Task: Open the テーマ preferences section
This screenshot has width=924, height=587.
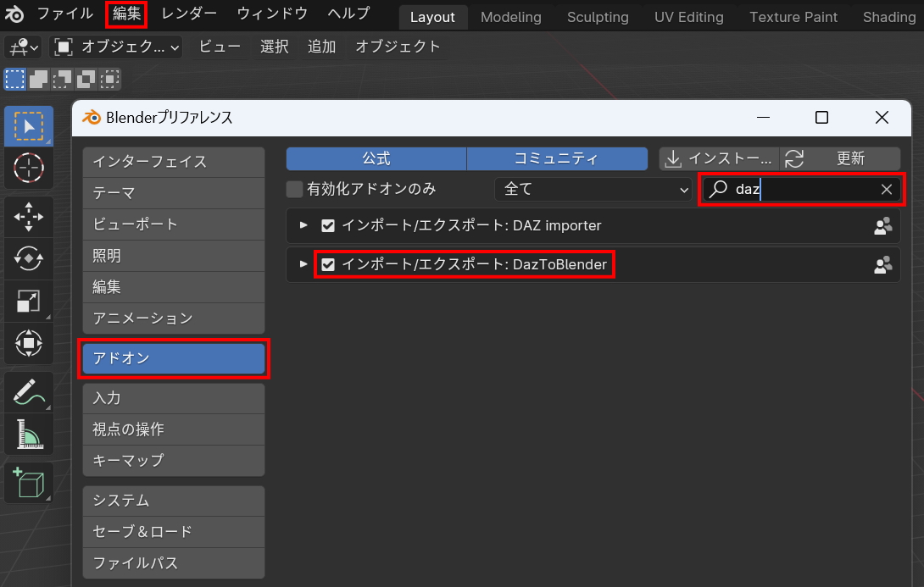Action: tap(174, 193)
